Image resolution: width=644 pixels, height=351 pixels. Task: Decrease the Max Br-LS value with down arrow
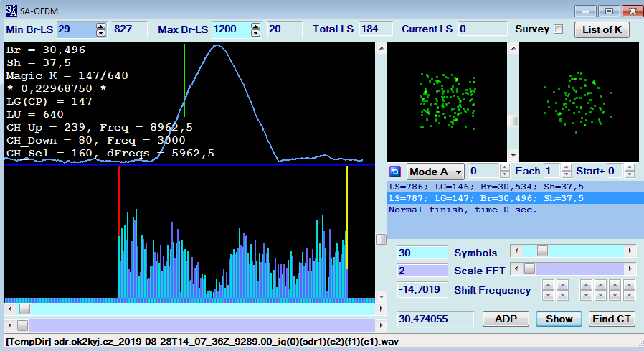255,33
